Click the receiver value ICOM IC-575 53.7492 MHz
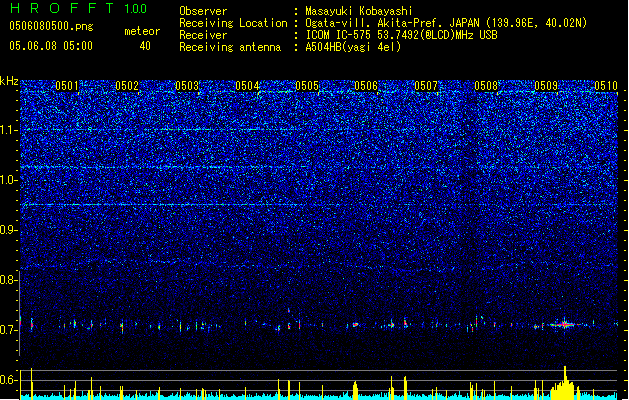The image size is (629, 400). 401,35
